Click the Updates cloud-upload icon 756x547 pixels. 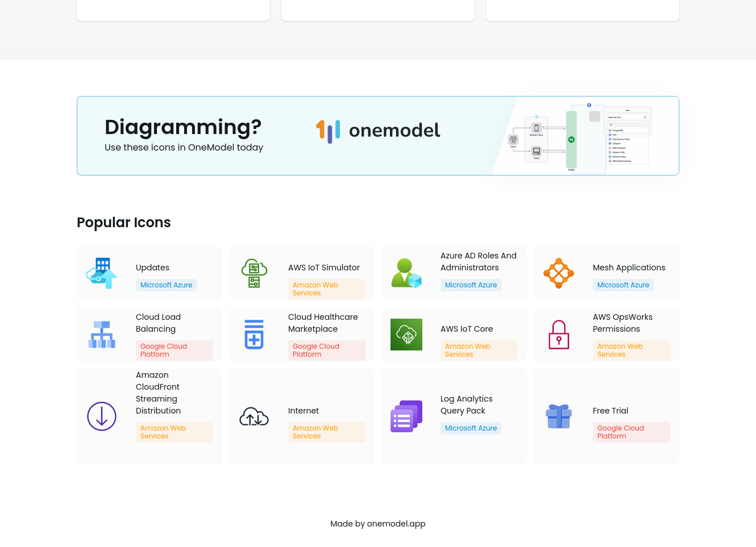click(102, 273)
